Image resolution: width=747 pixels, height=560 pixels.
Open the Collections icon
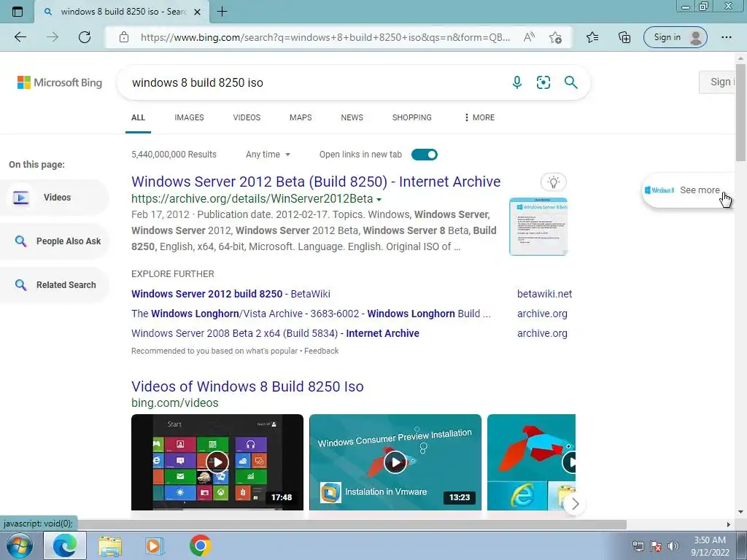click(x=624, y=37)
